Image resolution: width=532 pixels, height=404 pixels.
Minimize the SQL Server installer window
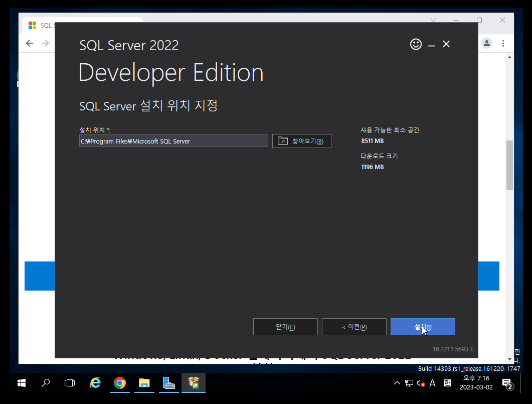tap(431, 45)
